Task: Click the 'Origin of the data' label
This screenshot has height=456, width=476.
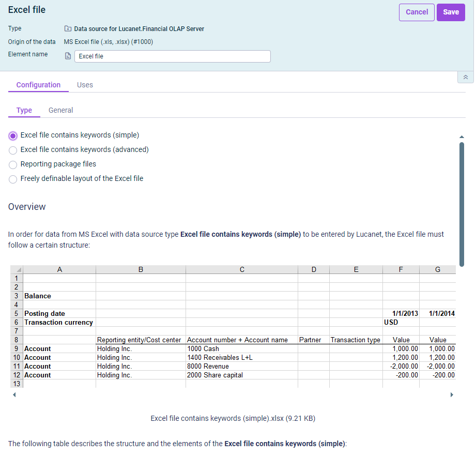Action: 32,41
